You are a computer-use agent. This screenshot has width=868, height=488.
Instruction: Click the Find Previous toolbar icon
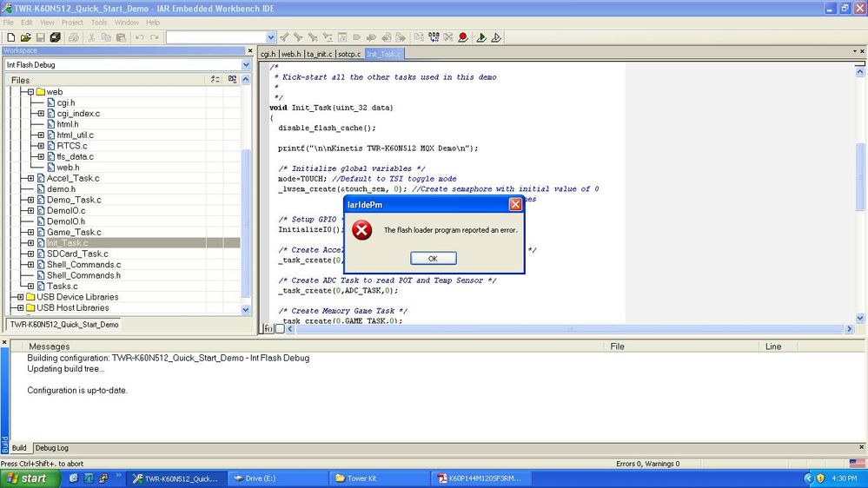[284, 37]
